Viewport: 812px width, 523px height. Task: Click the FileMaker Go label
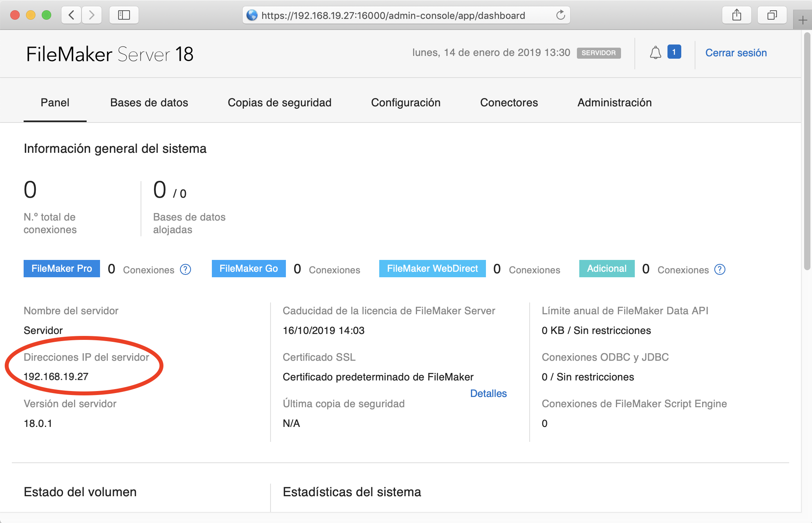pyautogui.click(x=249, y=269)
